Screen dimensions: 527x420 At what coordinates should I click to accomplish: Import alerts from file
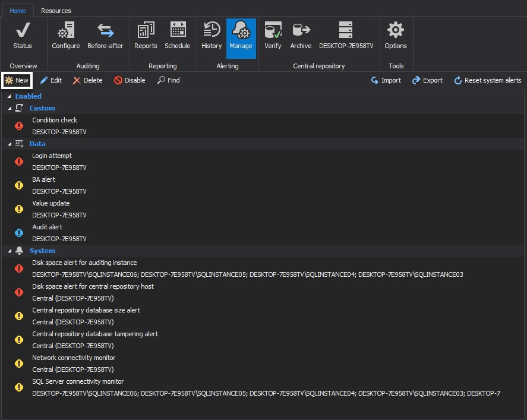tap(386, 80)
